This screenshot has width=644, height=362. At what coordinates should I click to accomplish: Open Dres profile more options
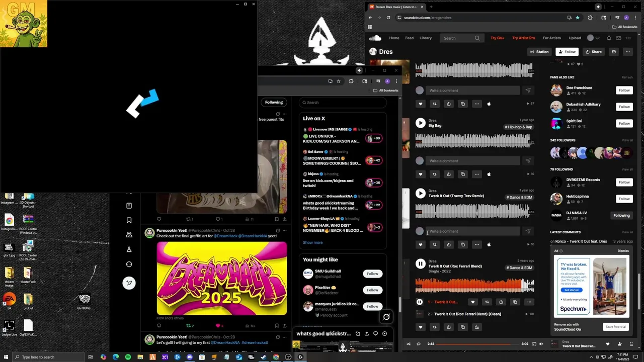click(x=627, y=52)
